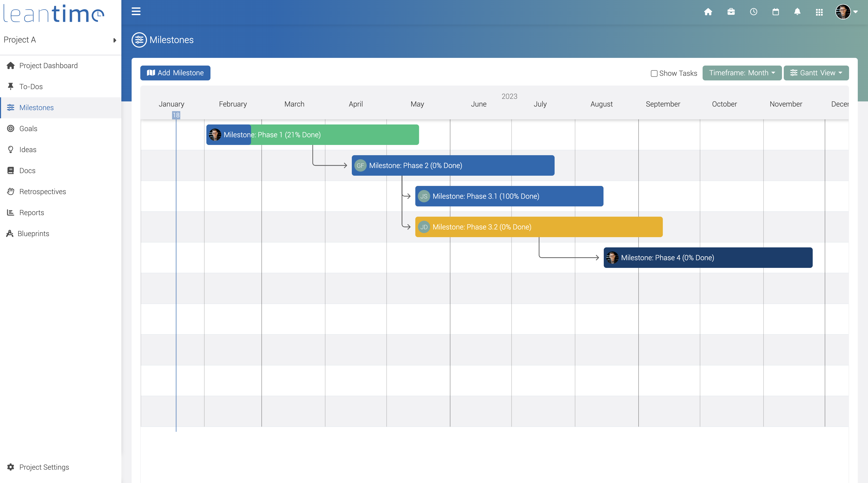Open the Timeframe: Month dropdown

(742, 73)
